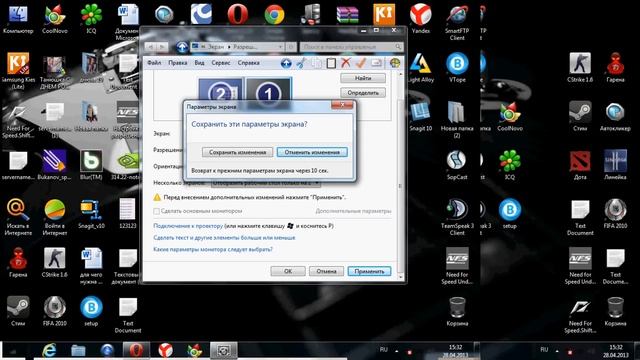Open the Blur(TM) desktop icon
The width and height of the screenshot is (640, 360).
click(91, 165)
